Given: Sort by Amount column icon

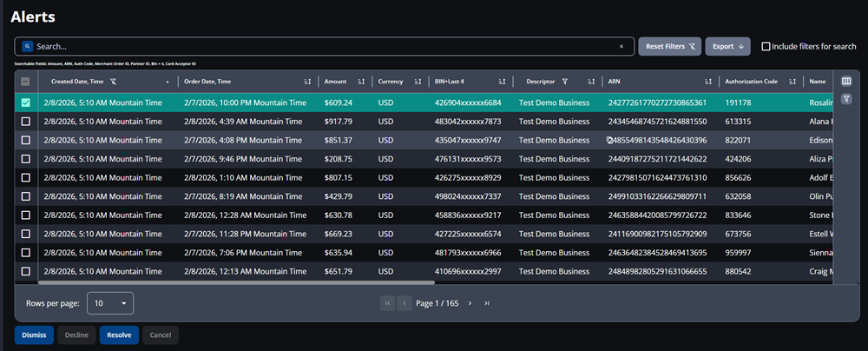Looking at the screenshot, I should tap(361, 82).
